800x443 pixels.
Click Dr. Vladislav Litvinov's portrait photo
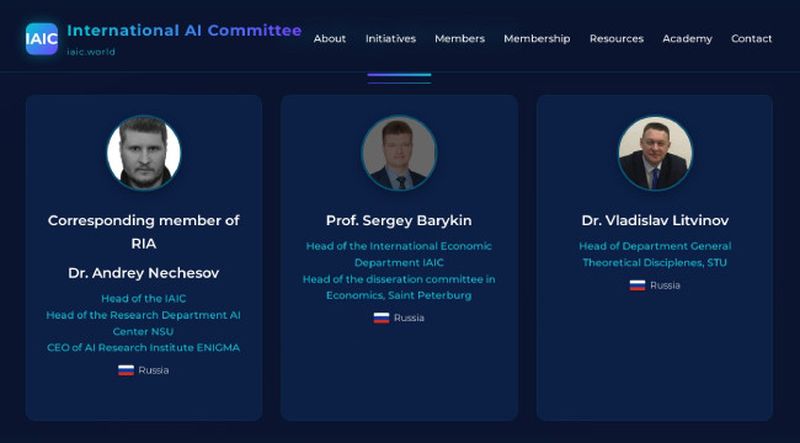pyautogui.click(x=655, y=153)
